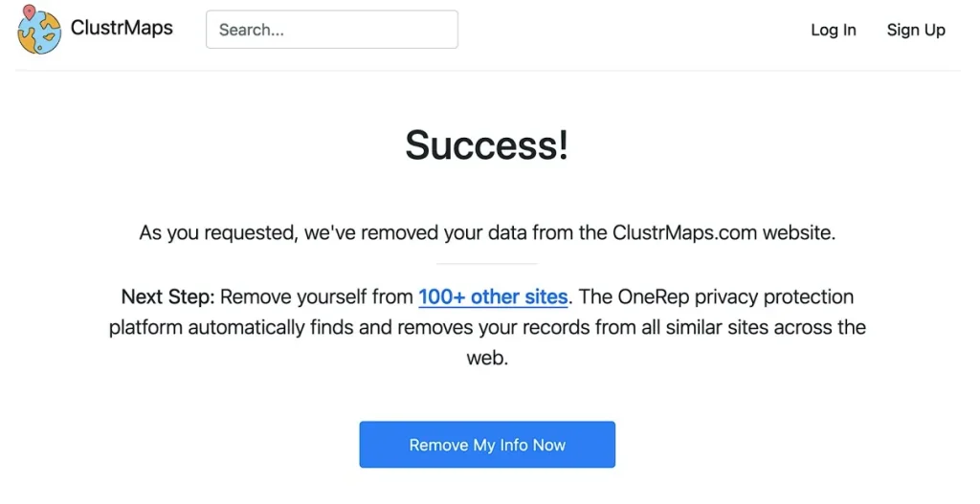Screen dimensions: 980x504
Task: Click the "Success!" heading
Action: [x=487, y=144]
